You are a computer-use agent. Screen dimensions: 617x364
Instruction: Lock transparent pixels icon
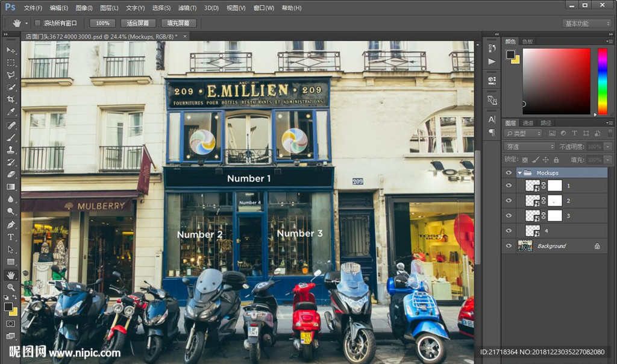pyautogui.click(x=525, y=160)
